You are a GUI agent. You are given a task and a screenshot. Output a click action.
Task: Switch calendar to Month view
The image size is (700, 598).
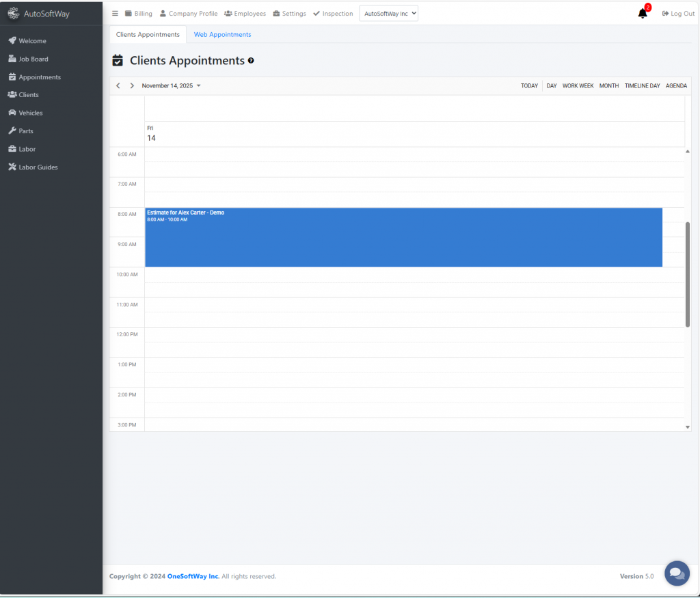(608, 86)
